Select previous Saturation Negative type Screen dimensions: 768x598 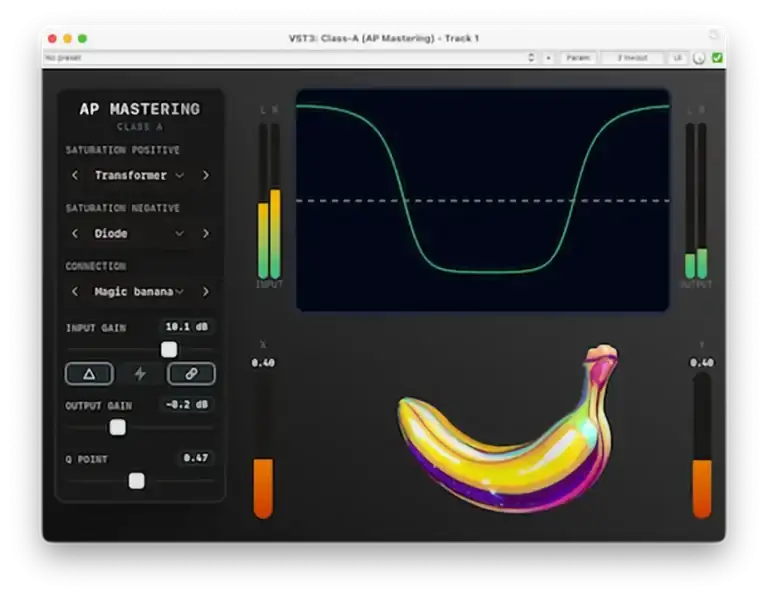tap(75, 234)
